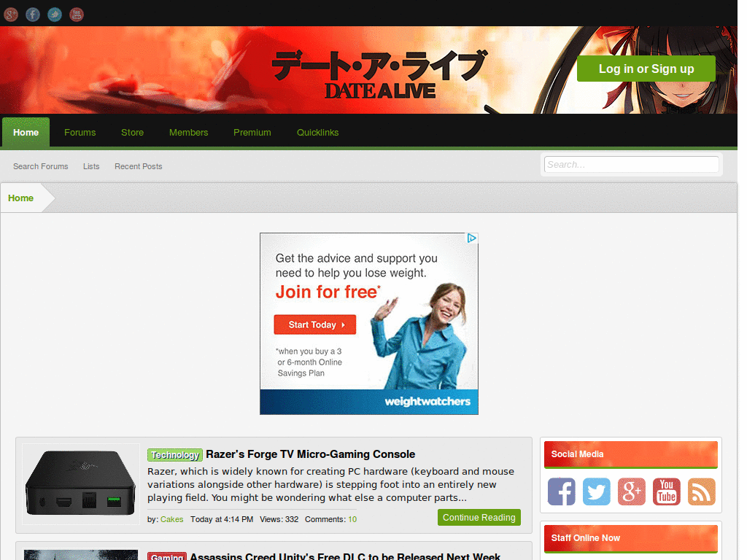
Task: Click the 'Join for free' ad text
Action: click(328, 292)
